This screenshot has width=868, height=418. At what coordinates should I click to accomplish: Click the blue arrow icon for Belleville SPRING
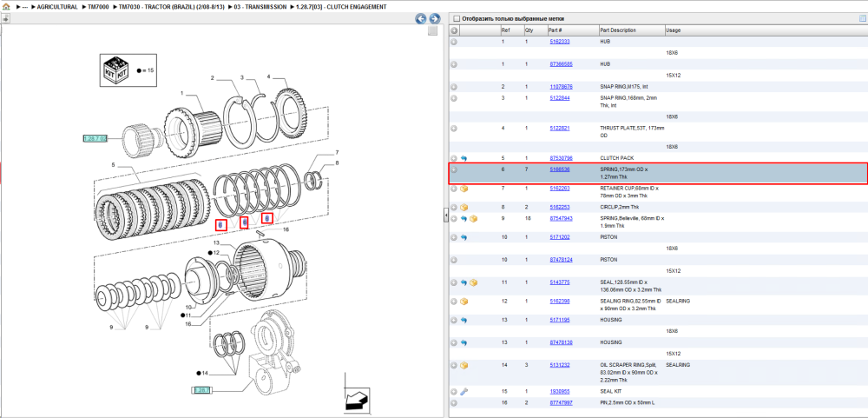pos(464,218)
